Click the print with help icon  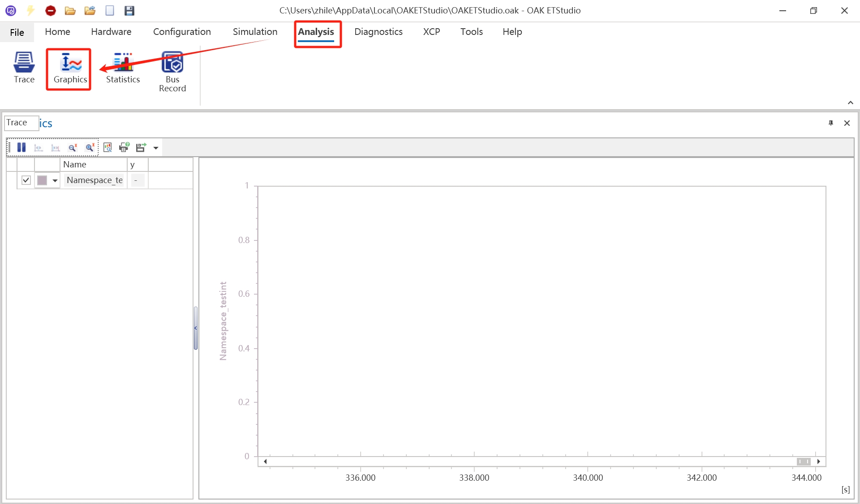point(124,148)
